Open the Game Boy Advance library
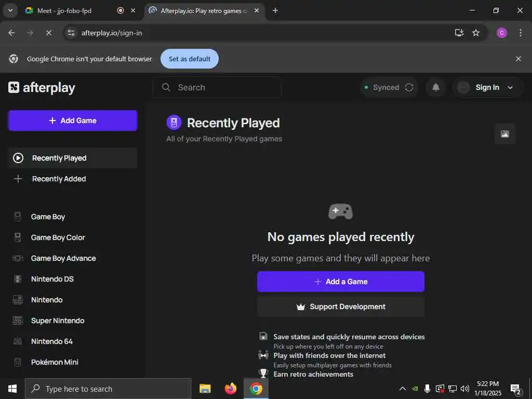Screen dimensions: 532x399 [x=73, y=258]
